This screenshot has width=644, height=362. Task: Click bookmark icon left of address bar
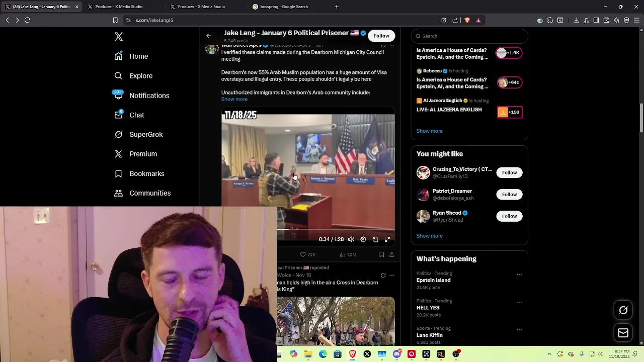tap(115, 20)
